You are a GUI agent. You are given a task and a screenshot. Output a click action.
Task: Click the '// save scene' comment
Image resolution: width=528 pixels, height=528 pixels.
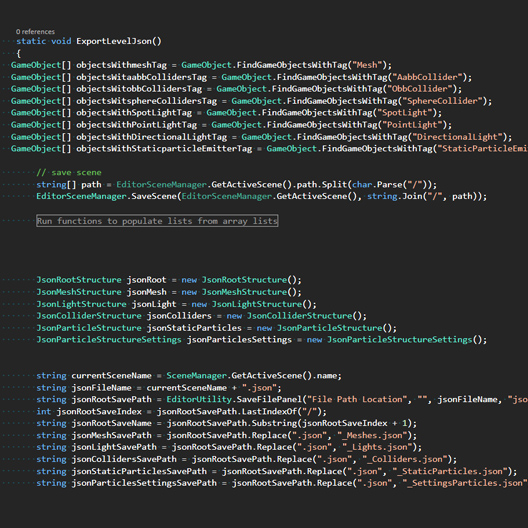69,172
